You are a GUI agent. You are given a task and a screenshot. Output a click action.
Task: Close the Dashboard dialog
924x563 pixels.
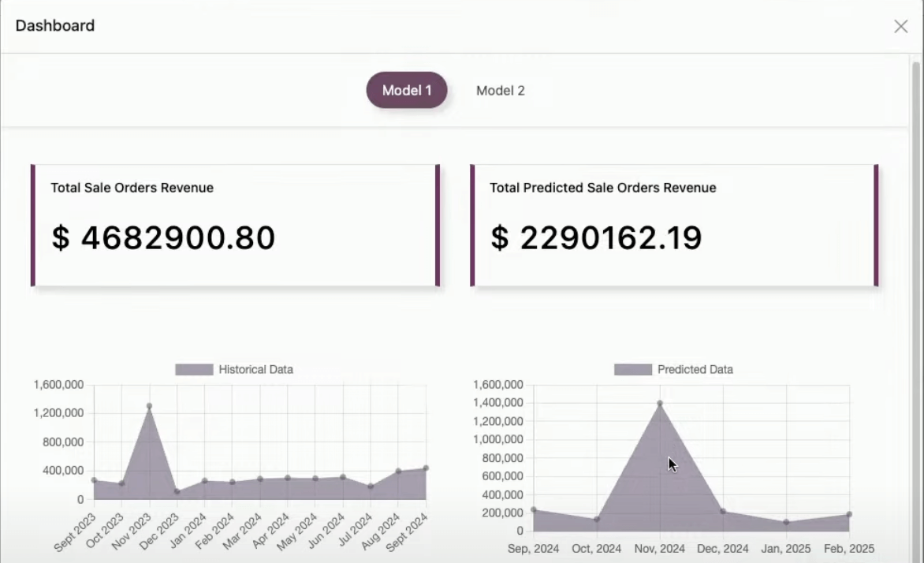point(900,27)
